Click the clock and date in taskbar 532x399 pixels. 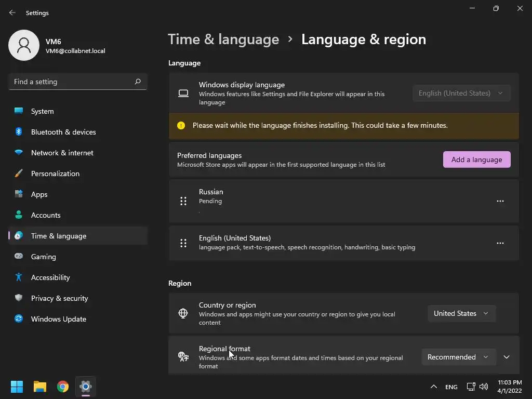pos(510,387)
